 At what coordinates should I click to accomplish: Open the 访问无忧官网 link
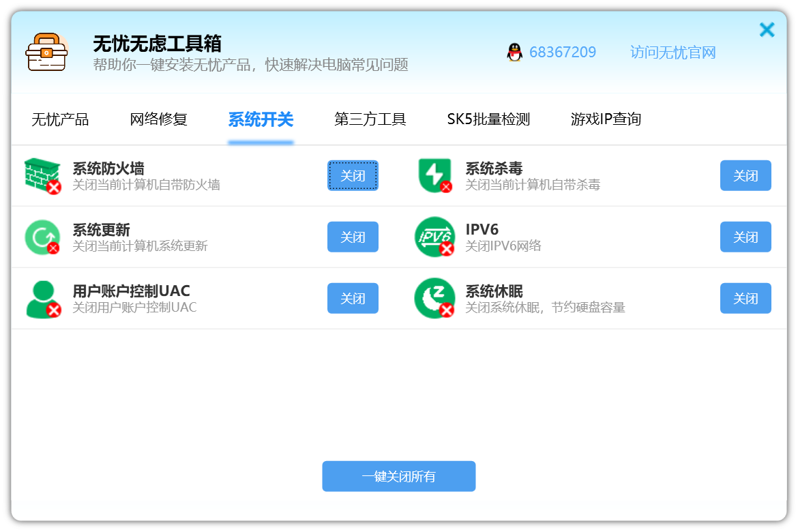pos(673,53)
